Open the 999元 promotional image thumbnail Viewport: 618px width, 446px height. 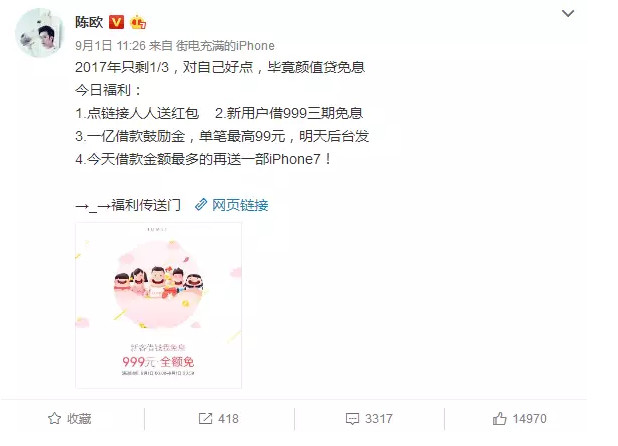158,305
